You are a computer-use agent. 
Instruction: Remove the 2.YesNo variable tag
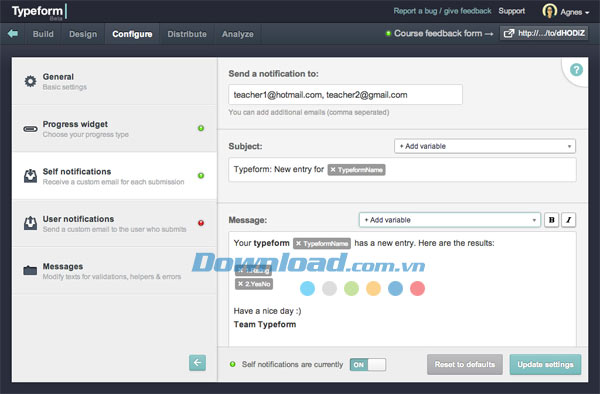tap(240, 284)
